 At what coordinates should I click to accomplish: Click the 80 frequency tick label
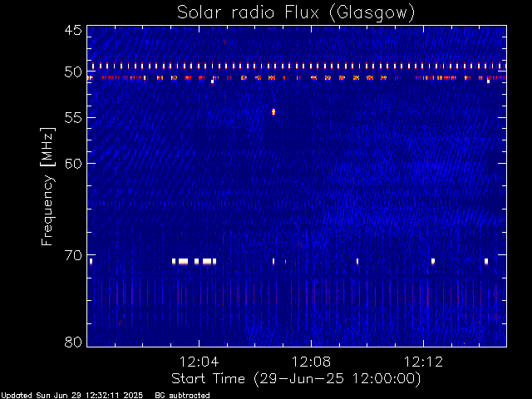point(73,342)
